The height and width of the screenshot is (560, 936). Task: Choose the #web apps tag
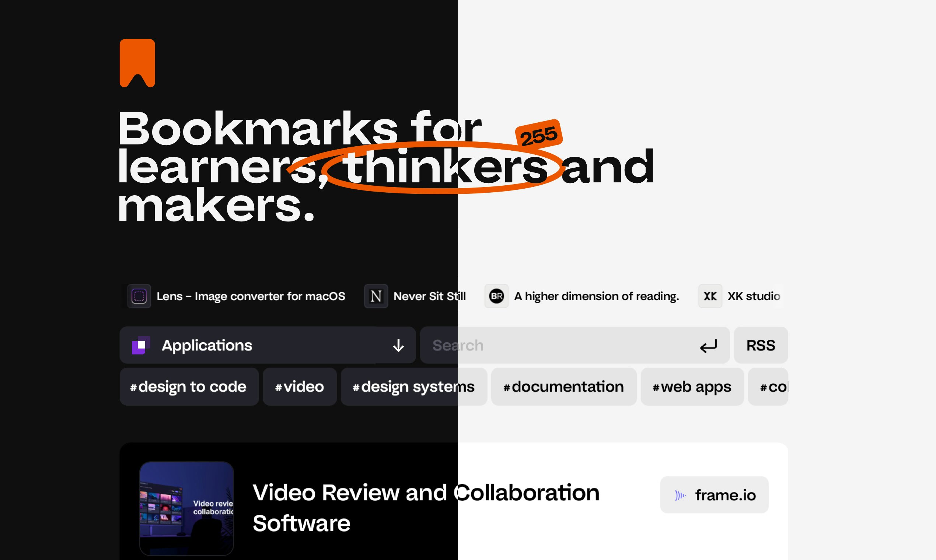tap(692, 387)
